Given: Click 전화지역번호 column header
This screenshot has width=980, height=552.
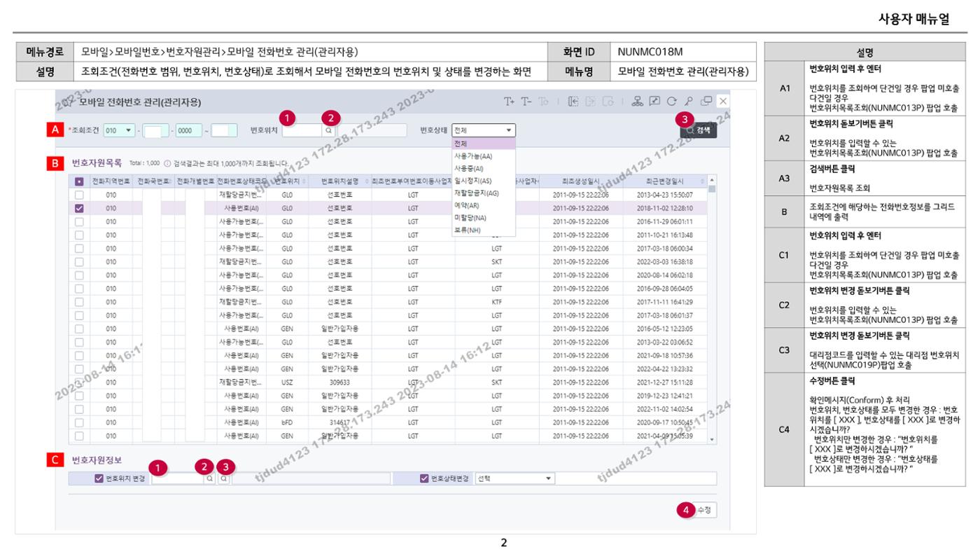Looking at the screenshot, I should point(111,181).
